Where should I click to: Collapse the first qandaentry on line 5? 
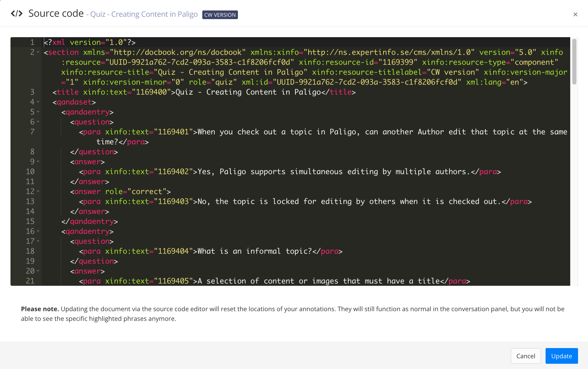[x=38, y=112]
